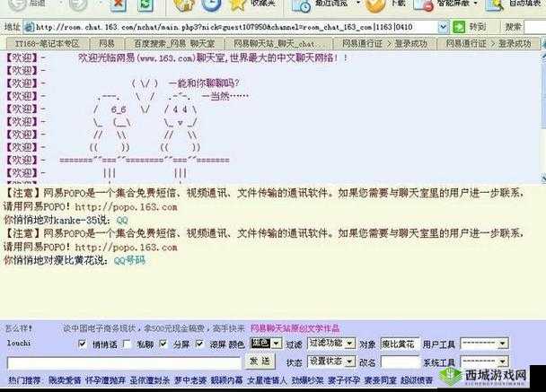The image size is (546, 392).
Task: Switch to the IT168-笔记本专区 tab
Action: 47,43
